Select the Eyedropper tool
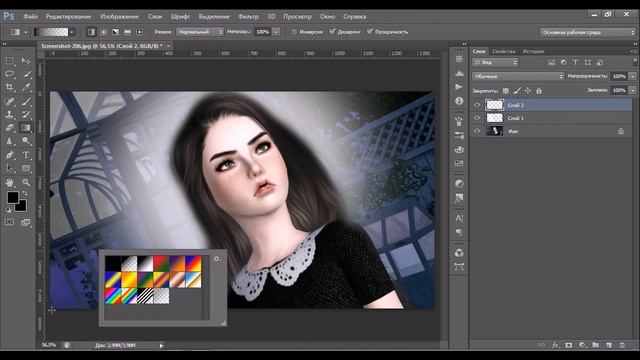This screenshot has width=640, height=360. coord(26,87)
